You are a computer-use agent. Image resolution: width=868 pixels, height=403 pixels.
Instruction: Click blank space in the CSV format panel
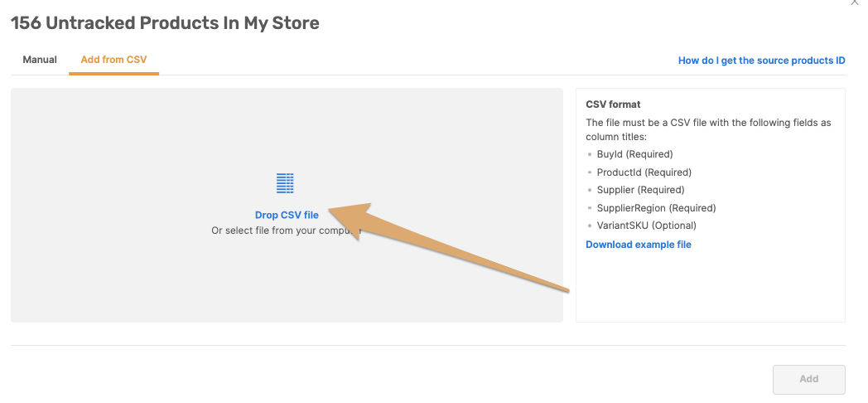pos(711,289)
